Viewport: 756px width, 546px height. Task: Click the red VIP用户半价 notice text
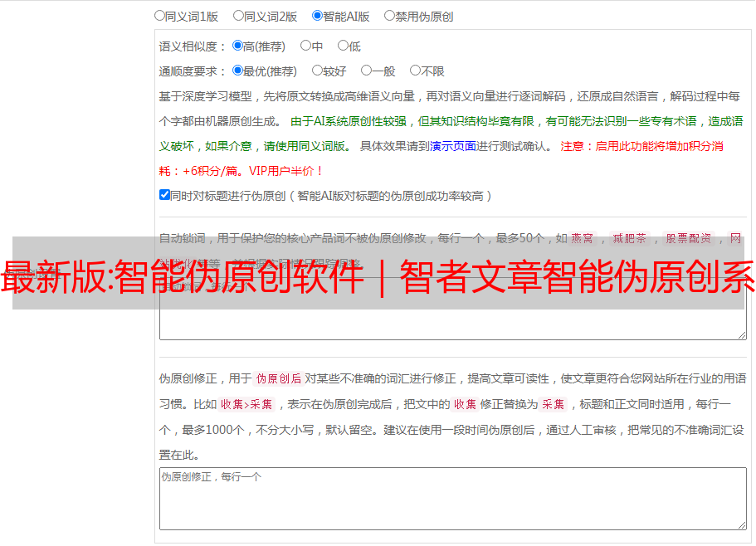[285, 171]
